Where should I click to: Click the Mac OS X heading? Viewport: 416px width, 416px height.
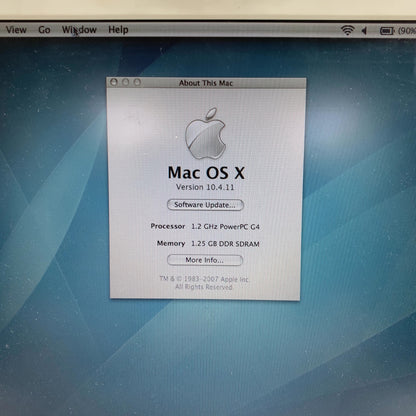click(x=206, y=173)
